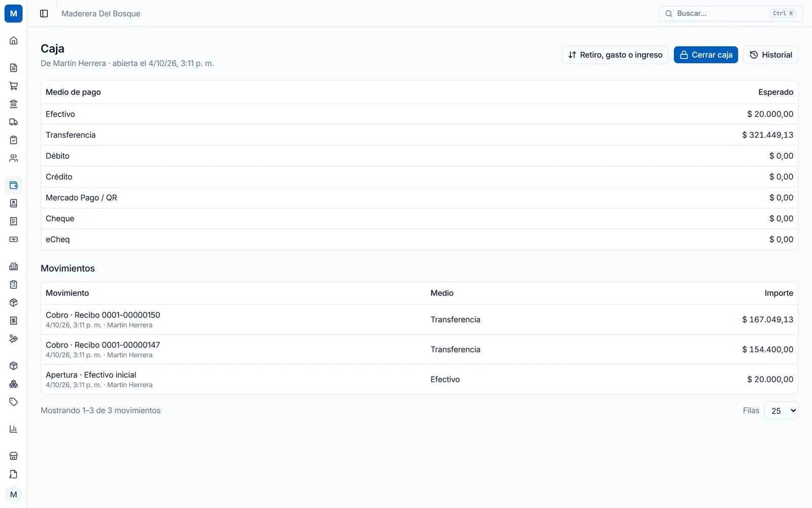Screen dimensions: 812x508
Task: Open the delivery truck icon in sidebar
Action: (14, 122)
